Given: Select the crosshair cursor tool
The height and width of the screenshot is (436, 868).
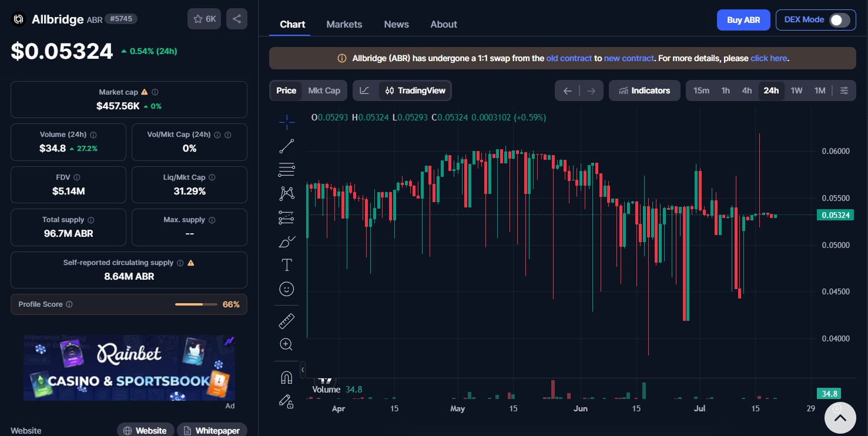Looking at the screenshot, I should [x=287, y=122].
